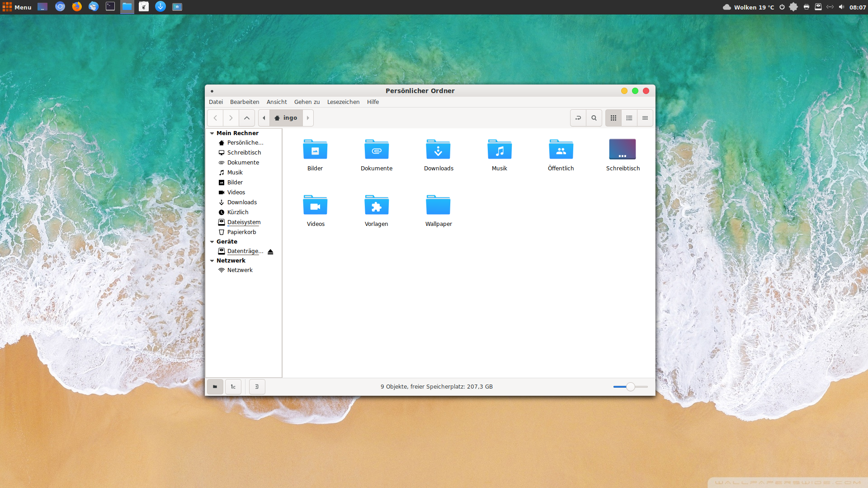Viewport: 868px width, 488px height.
Task: Collapse the Netzwerk sidebar section
Action: [212, 261]
